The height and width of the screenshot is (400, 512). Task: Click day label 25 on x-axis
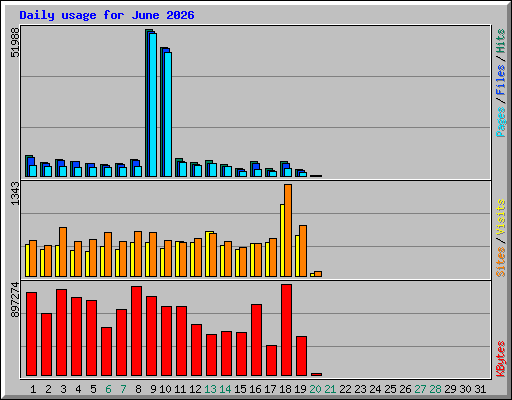[x=390, y=389]
